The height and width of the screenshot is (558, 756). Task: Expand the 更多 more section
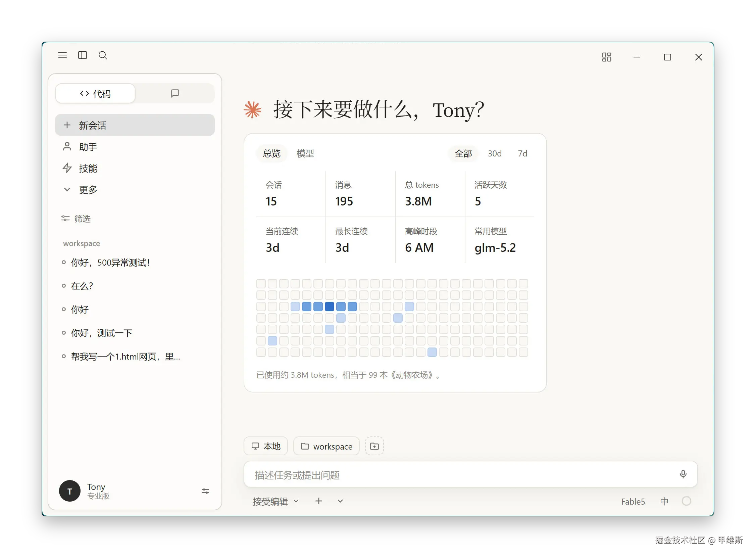pyautogui.click(x=135, y=190)
